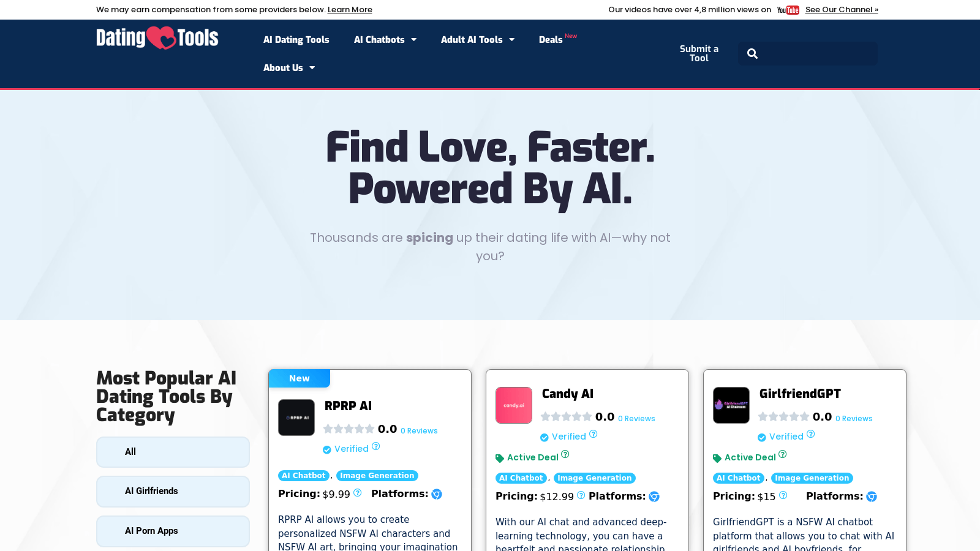980x551 pixels.
Task: Click GirlfriendGPT verified checkmark badge
Action: pyautogui.click(x=762, y=438)
